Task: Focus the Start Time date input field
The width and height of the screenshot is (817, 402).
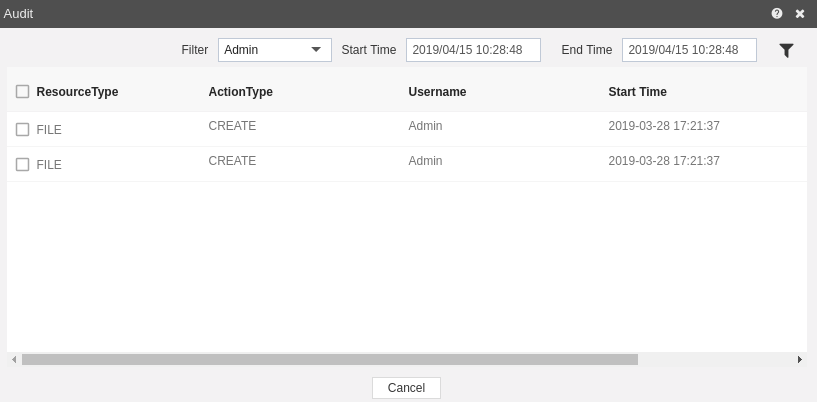Action: tap(473, 50)
